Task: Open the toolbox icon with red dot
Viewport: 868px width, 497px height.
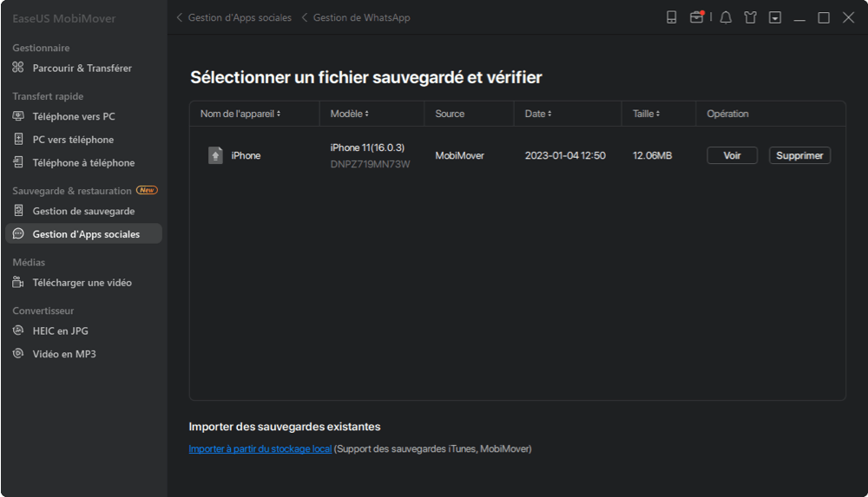Action: tap(696, 17)
